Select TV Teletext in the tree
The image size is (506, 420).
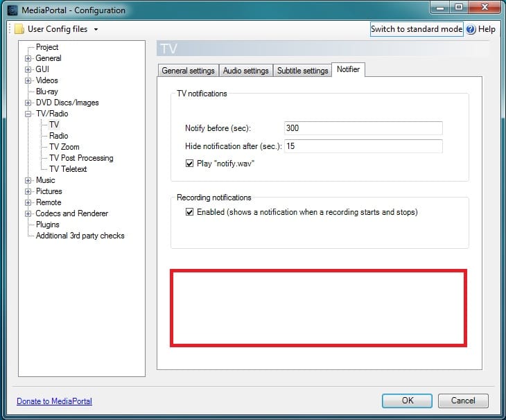pyautogui.click(x=68, y=169)
